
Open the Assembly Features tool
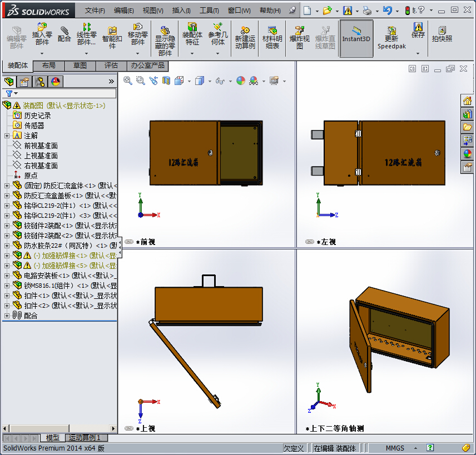tap(192, 34)
